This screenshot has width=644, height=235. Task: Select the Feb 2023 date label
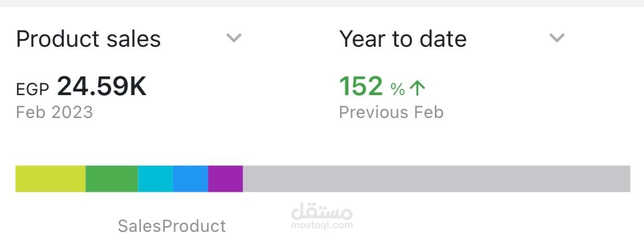[x=55, y=112]
